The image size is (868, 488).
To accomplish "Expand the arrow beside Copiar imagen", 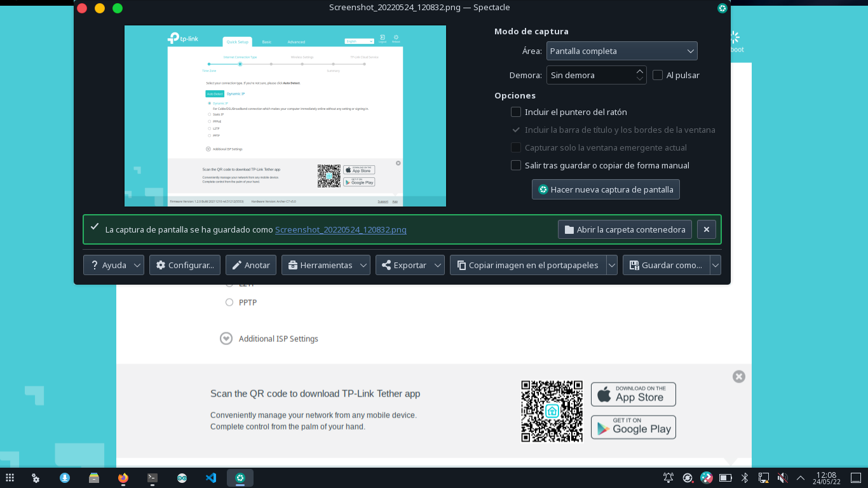I will pos(612,265).
